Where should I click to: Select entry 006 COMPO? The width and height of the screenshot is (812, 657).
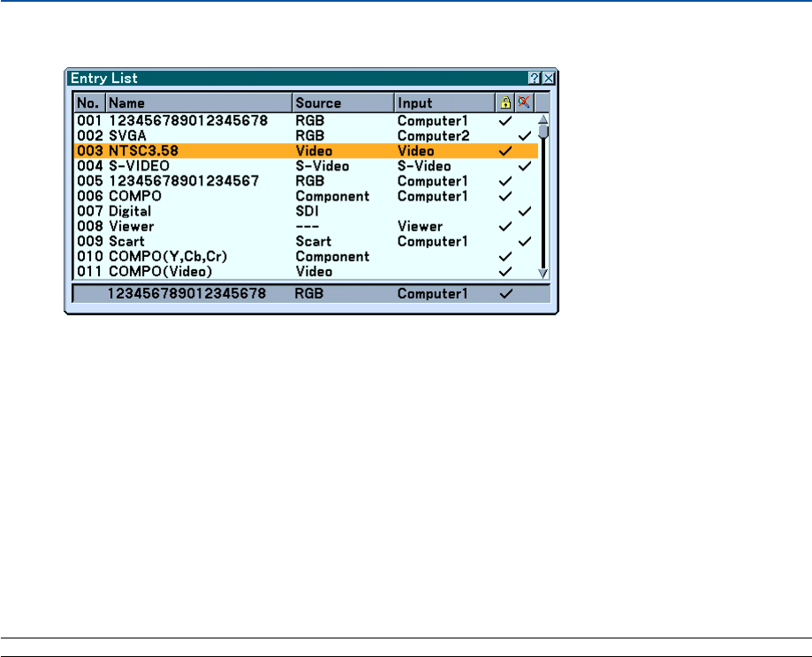point(306,196)
